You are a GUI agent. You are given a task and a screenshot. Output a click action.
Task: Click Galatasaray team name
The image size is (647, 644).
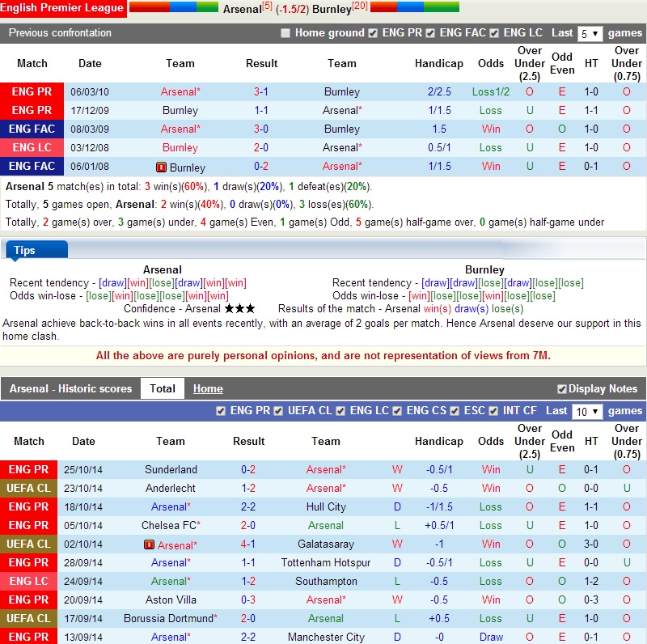326,544
